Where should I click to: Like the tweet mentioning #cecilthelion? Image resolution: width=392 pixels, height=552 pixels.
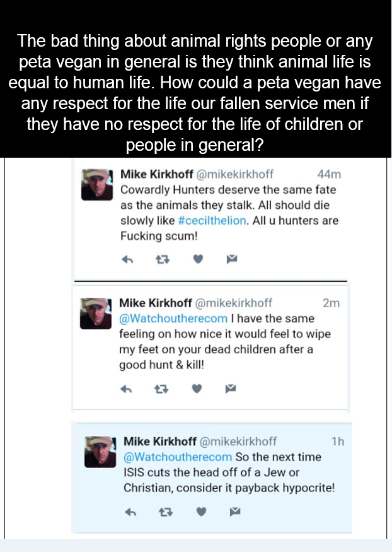(x=199, y=259)
